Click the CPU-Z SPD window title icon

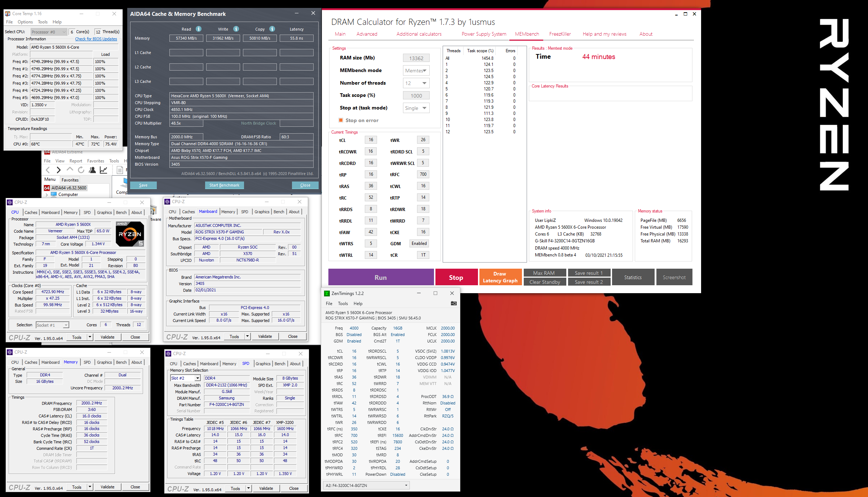tap(168, 354)
